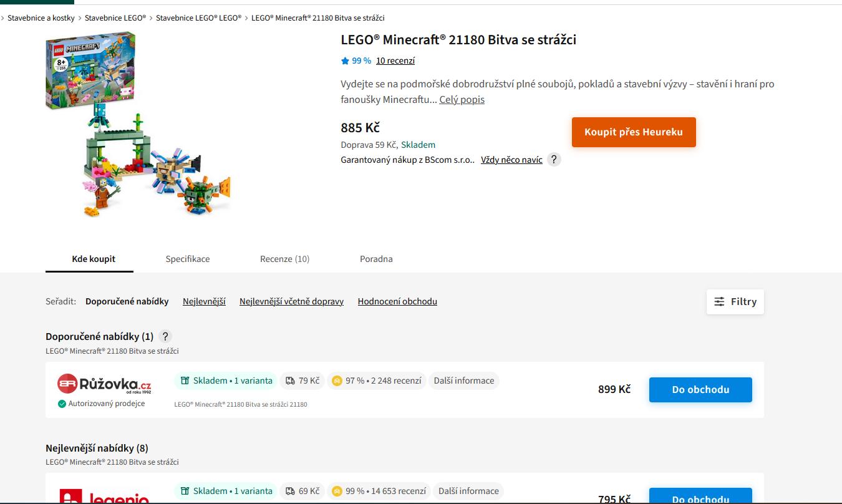Click the question mark beside Vždy něco navíc

point(554,160)
